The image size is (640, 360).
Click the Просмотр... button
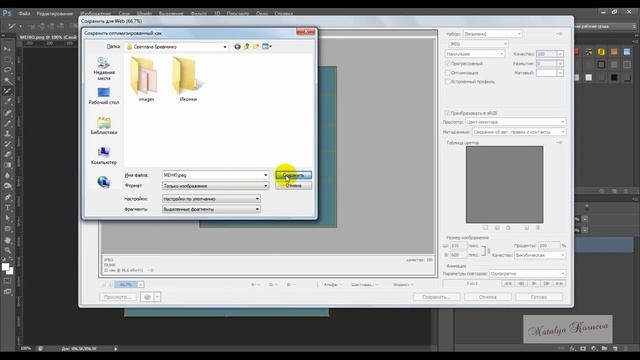118,297
